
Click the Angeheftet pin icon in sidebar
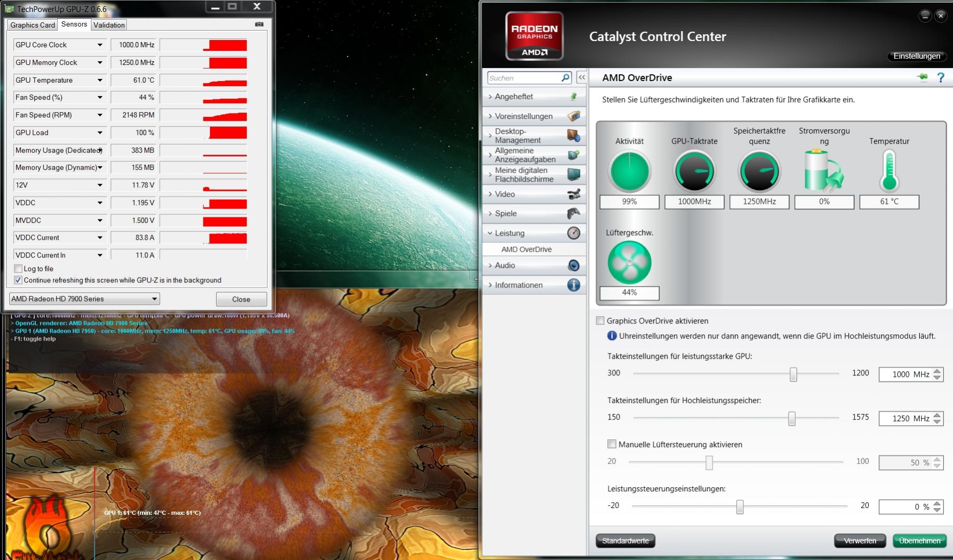(x=574, y=97)
